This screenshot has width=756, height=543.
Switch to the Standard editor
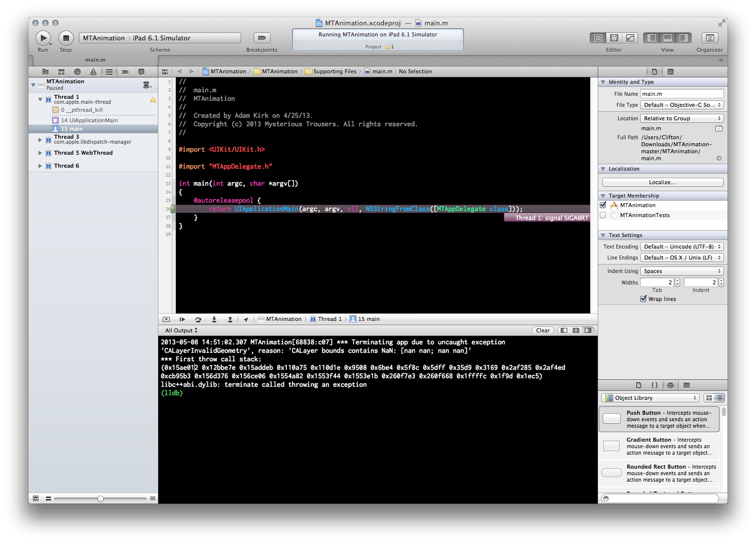(x=598, y=38)
